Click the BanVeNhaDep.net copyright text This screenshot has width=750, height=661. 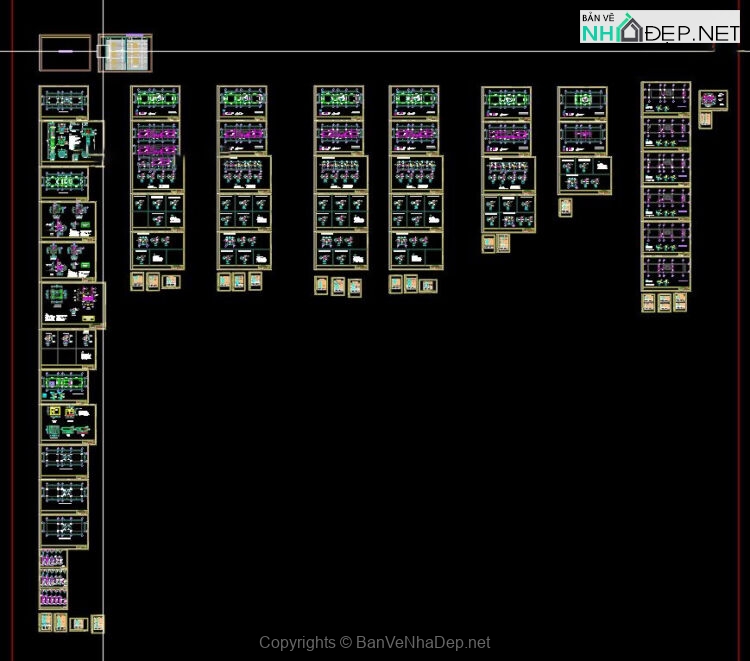click(374, 642)
